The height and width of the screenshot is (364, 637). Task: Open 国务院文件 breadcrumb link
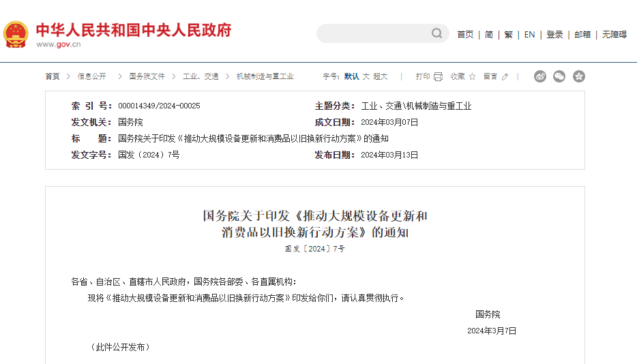pyautogui.click(x=147, y=76)
